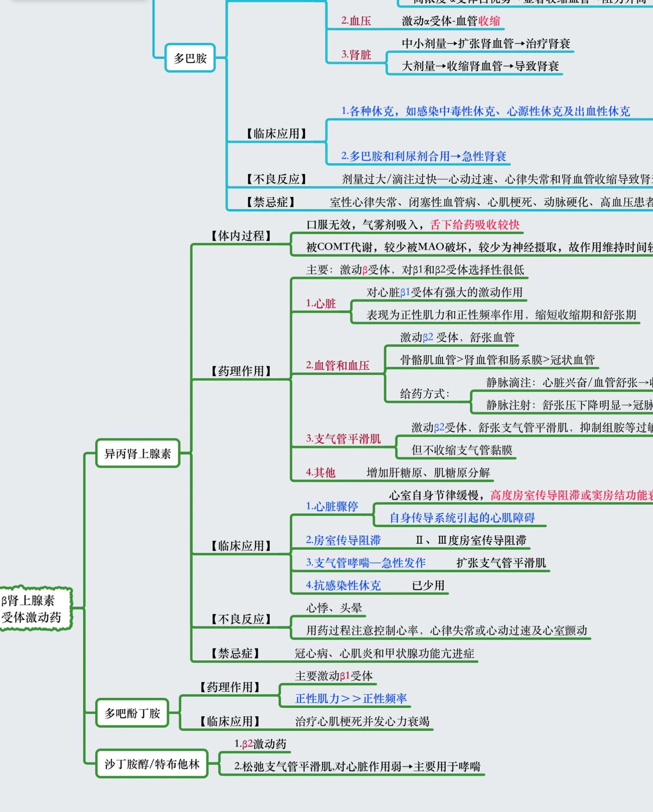Click blue label 2.房室传导阻滞
Screen dimensions: 653x812
(x=343, y=540)
